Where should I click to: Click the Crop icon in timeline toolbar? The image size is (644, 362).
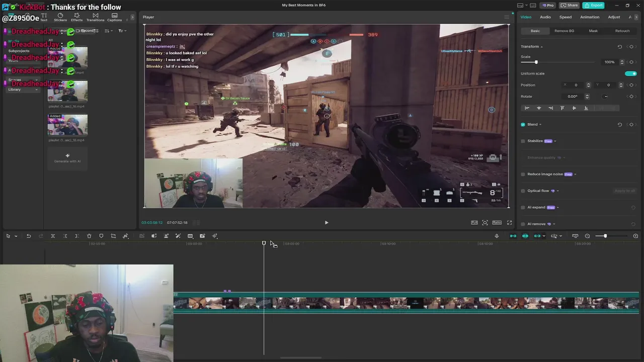113,236
